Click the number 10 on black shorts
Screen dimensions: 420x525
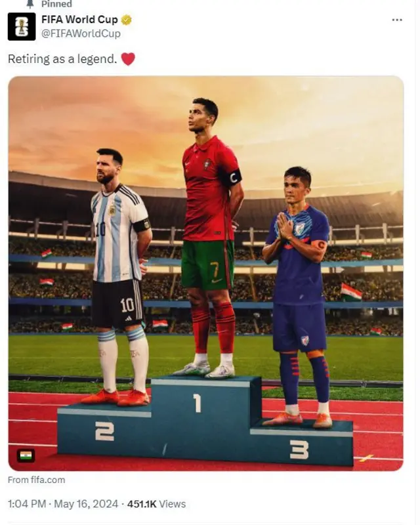[x=127, y=305]
